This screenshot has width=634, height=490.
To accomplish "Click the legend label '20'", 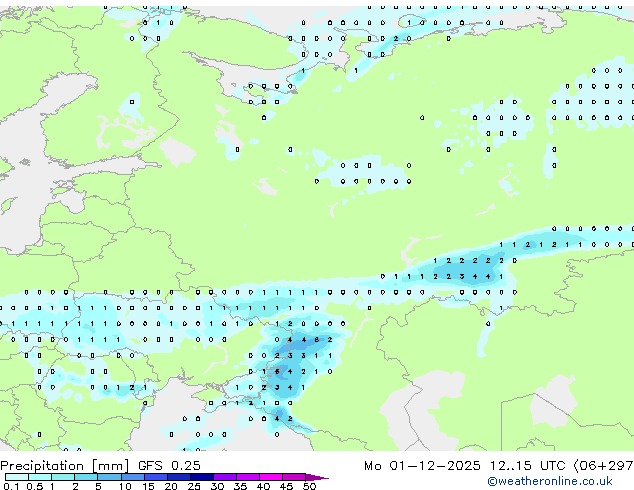I will tap(171, 486).
